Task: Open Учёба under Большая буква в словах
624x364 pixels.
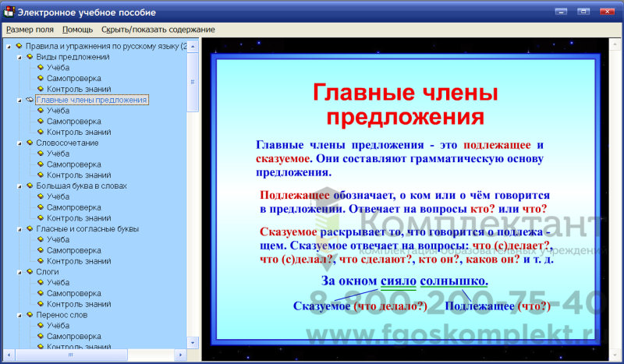Action: click(58, 196)
